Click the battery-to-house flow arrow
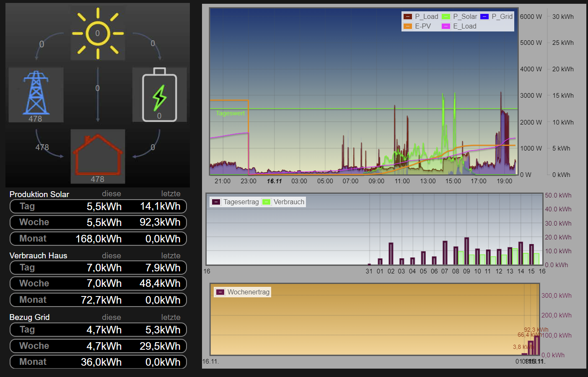This screenshot has width=588, height=377. [146, 144]
